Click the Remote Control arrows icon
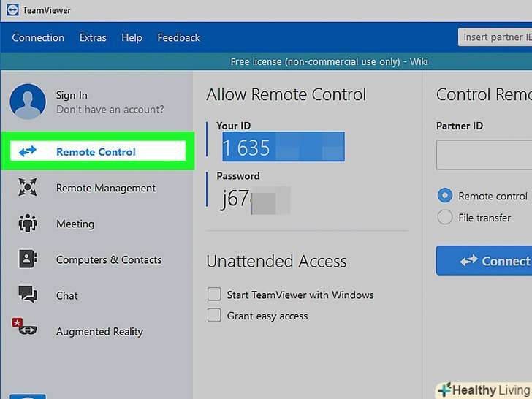532x399 pixels. [x=28, y=151]
